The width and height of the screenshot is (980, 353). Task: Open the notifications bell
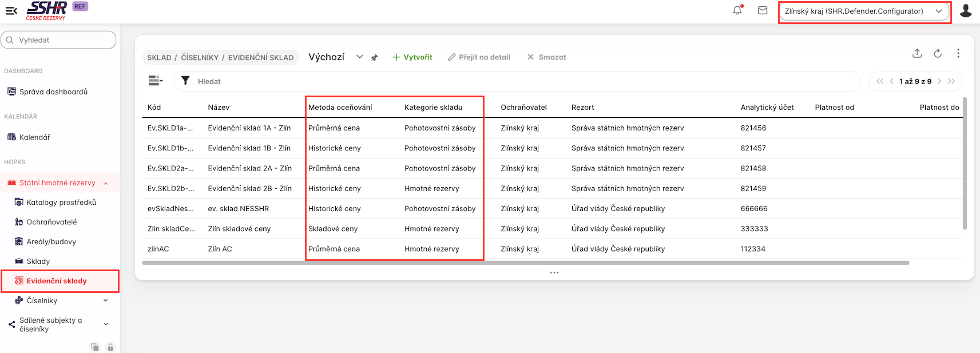tap(737, 10)
